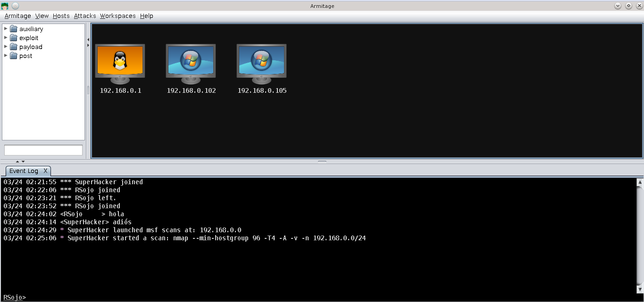Switch to the Event Log tab
Viewport: 644px width, 302px height.
tap(23, 171)
